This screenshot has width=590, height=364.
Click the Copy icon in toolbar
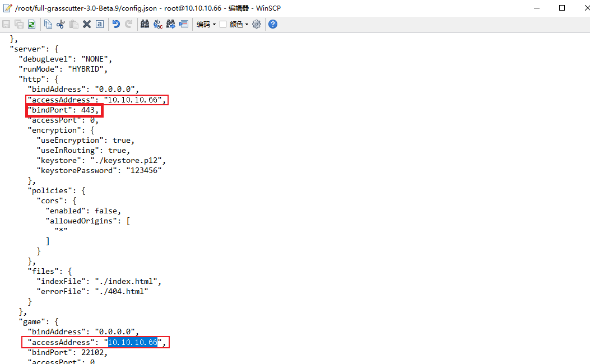coord(48,24)
